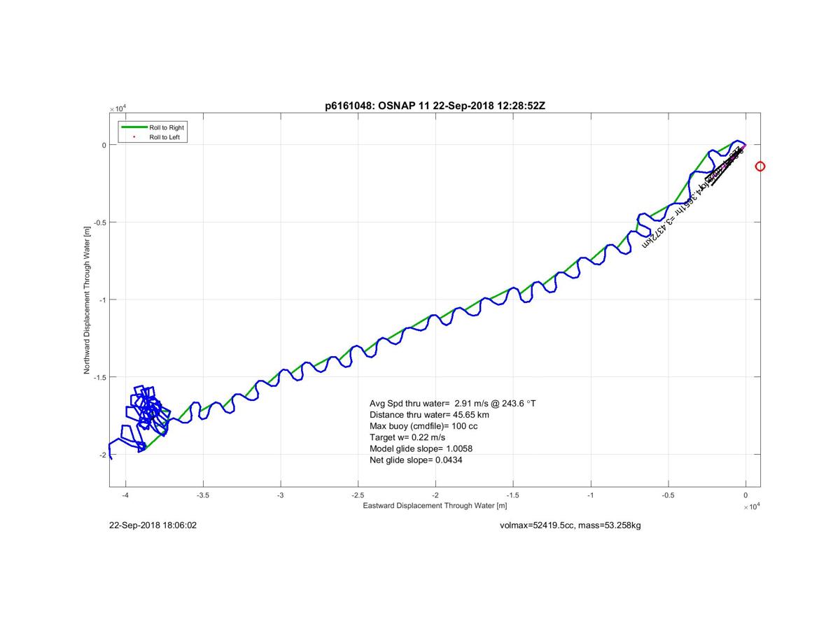Image resolution: width=840 pixels, height=622 pixels.
Task: Select the 'Target w= 0.22 m/s' line
Action: [407, 437]
